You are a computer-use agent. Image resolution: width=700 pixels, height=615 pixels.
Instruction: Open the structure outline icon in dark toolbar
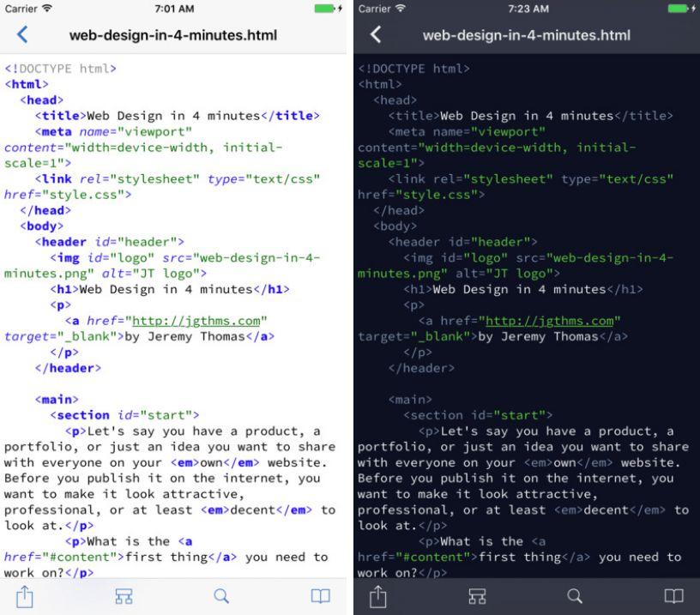tap(477, 596)
